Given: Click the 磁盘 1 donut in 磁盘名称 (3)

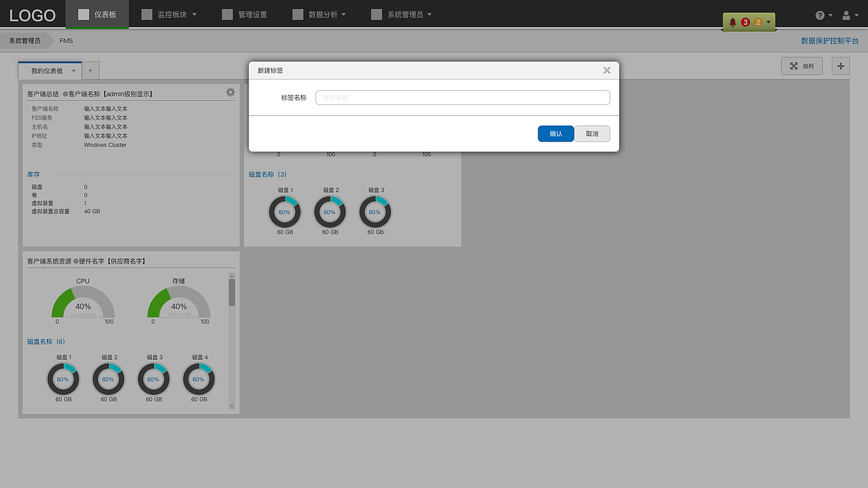Looking at the screenshot, I should point(285,212).
